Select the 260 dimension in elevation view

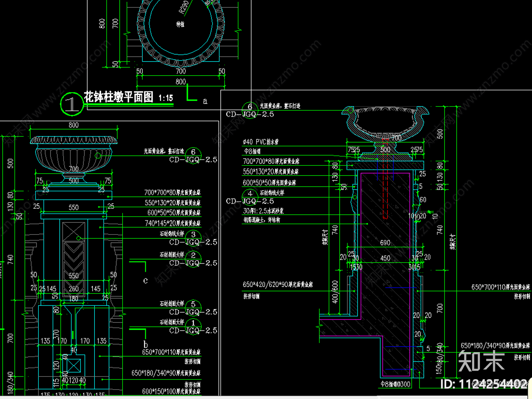click(73, 289)
